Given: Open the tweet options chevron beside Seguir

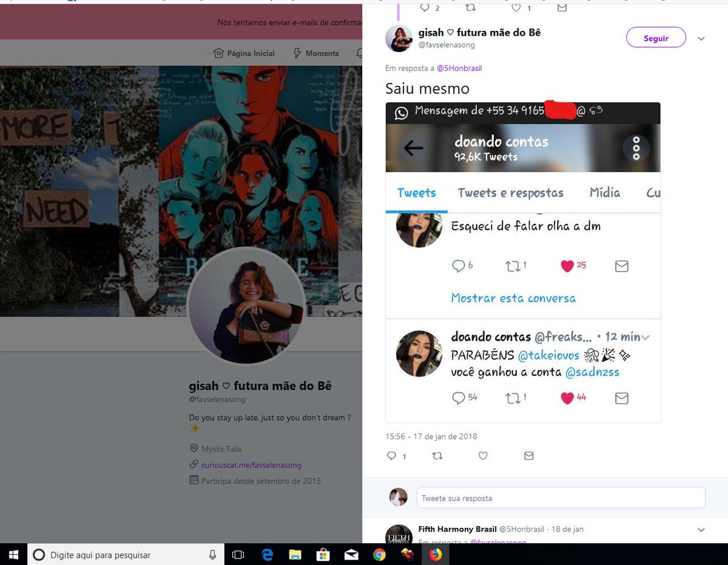Looking at the screenshot, I should [701, 38].
